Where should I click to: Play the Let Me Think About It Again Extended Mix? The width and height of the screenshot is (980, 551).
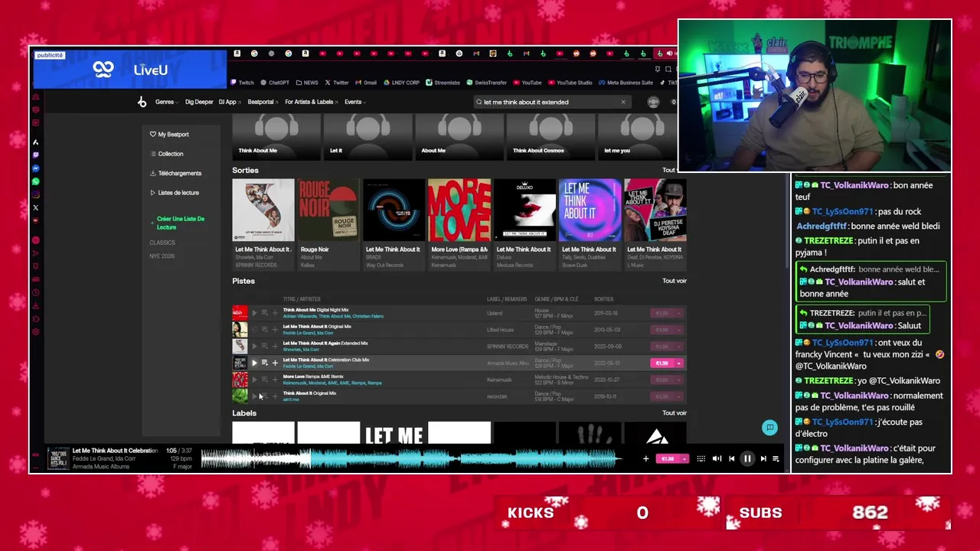coord(254,346)
